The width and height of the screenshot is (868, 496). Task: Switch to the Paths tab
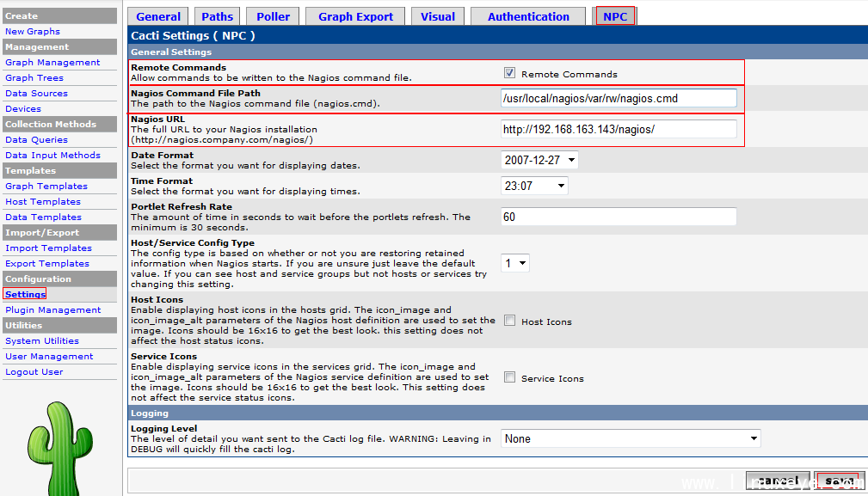tap(217, 16)
